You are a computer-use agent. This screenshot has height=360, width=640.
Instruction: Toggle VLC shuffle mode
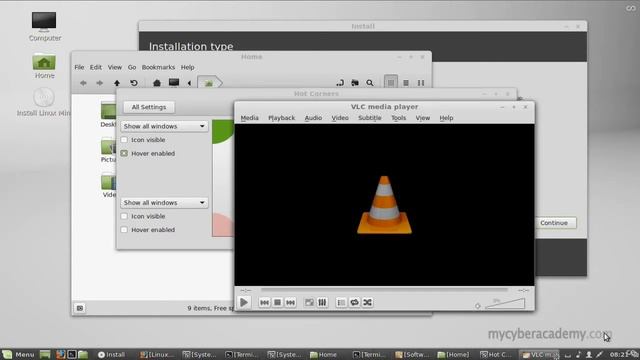tap(367, 302)
